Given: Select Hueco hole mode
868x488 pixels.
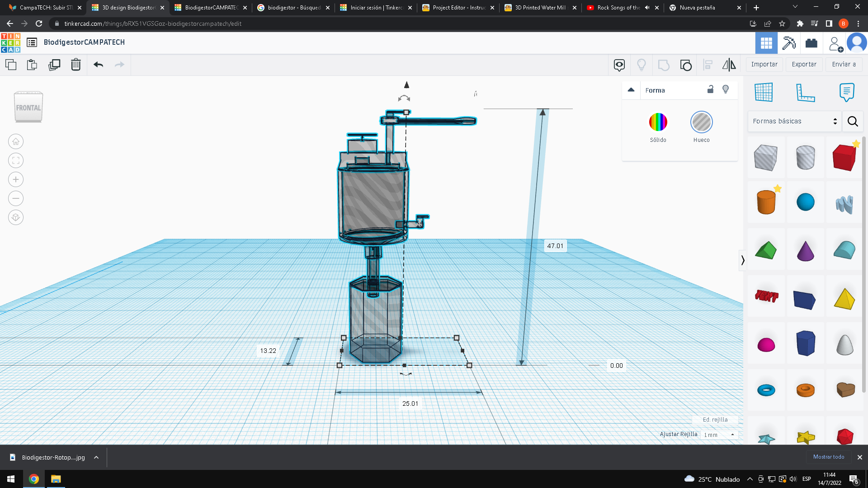Looking at the screenshot, I should click(x=701, y=122).
